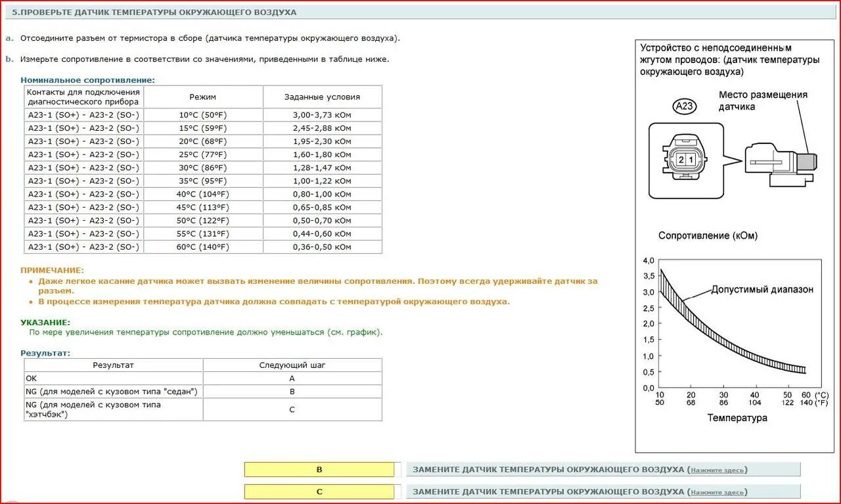Select cell '1,28-1,47 кОм'
The width and height of the screenshot is (841, 504).
click(x=322, y=168)
